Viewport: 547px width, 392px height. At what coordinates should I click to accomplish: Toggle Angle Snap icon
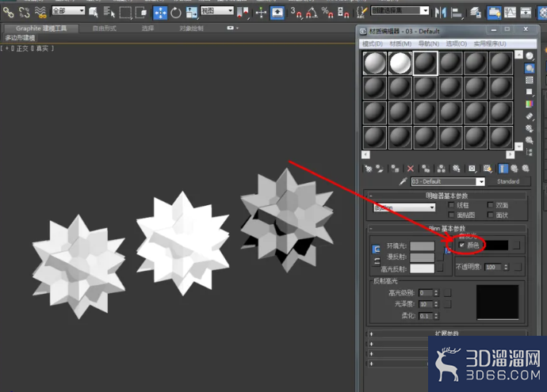(312, 13)
